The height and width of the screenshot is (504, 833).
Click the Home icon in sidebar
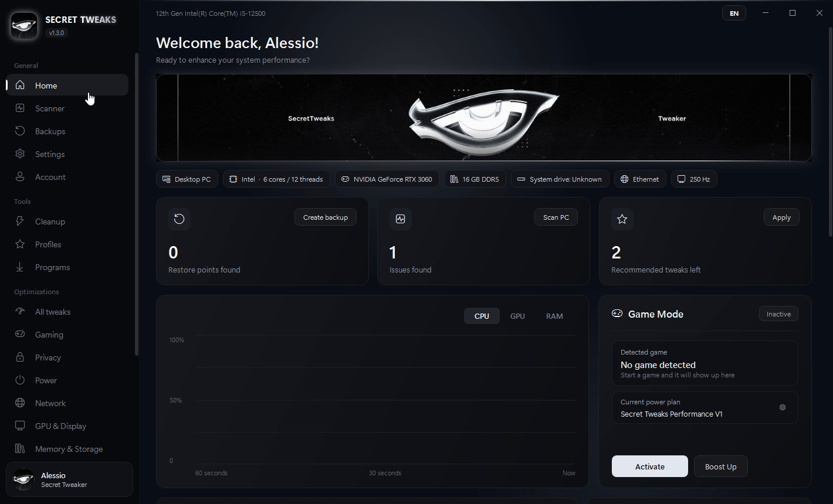pos(20,86)
